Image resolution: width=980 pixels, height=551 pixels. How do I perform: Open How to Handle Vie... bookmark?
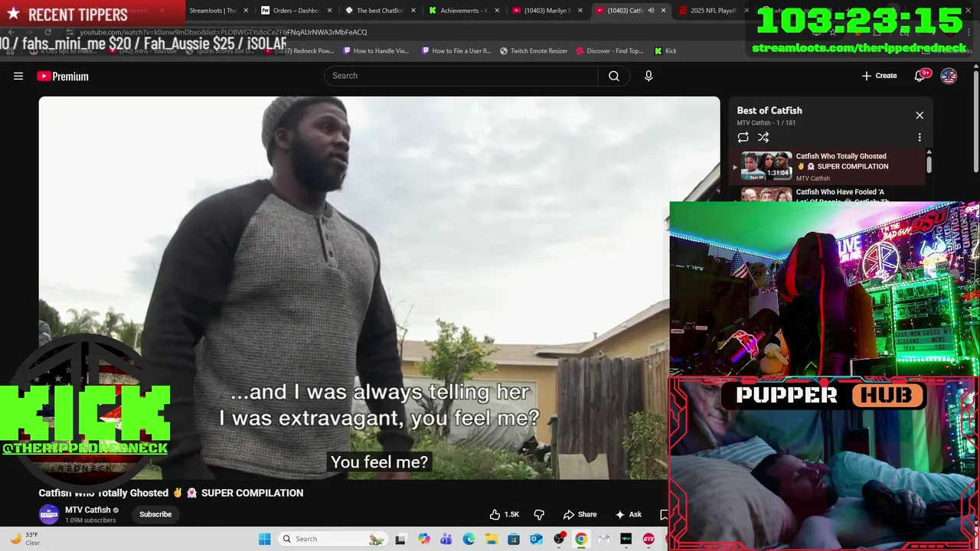tap(376, 51)
